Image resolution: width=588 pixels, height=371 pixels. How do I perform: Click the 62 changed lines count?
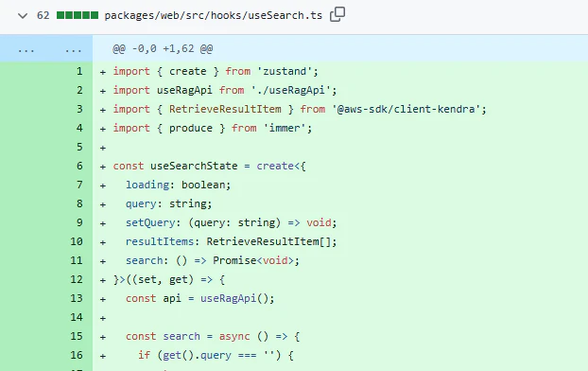pos(43,15)
